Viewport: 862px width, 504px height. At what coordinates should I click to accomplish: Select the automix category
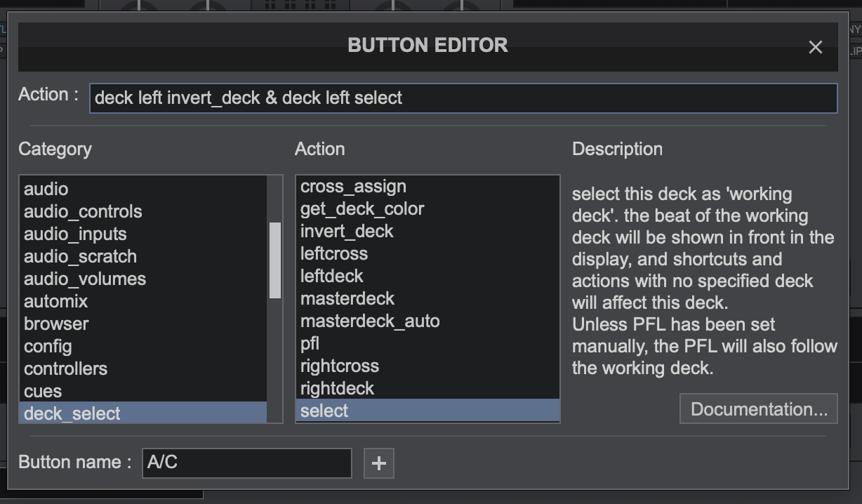(143, 301)
